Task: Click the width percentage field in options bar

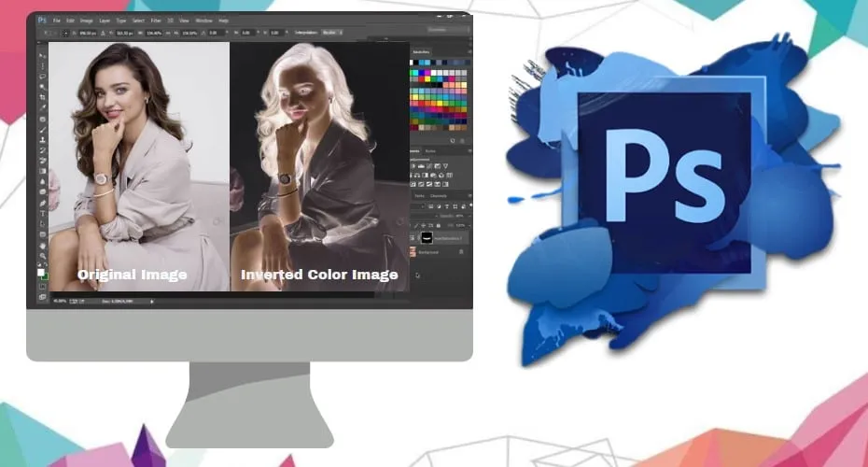Action: [x=153, y=34]
